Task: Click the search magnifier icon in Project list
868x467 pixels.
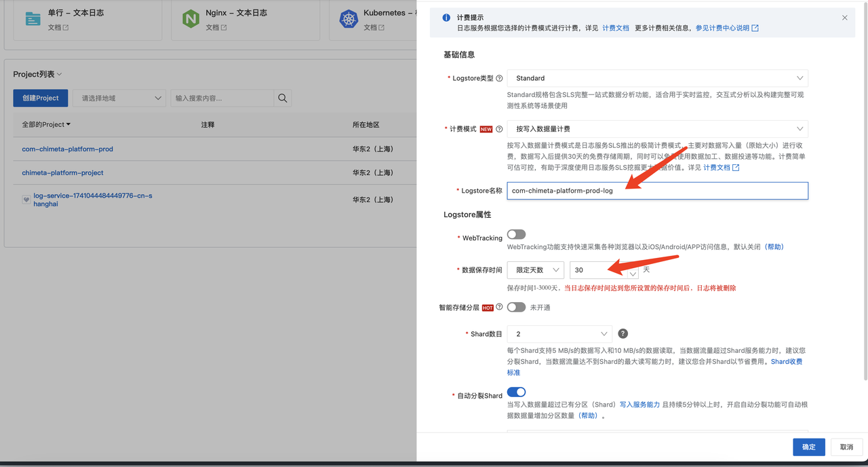Action: coord(283,98)
